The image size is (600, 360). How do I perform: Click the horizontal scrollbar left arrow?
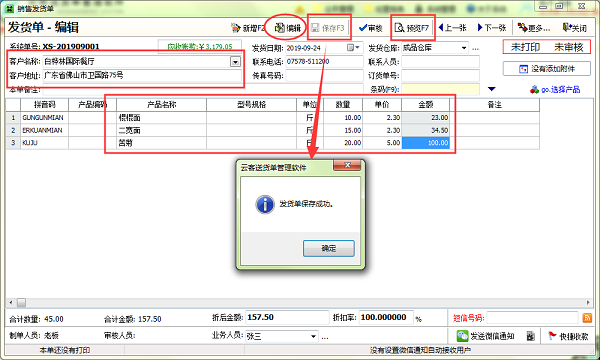click(x=10, y=303)
